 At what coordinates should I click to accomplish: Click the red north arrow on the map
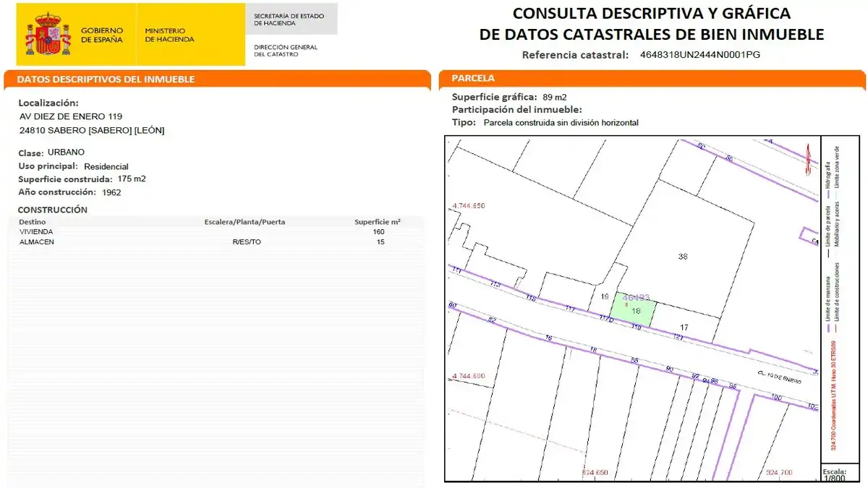pyautogui.click(x=807, y=159)
